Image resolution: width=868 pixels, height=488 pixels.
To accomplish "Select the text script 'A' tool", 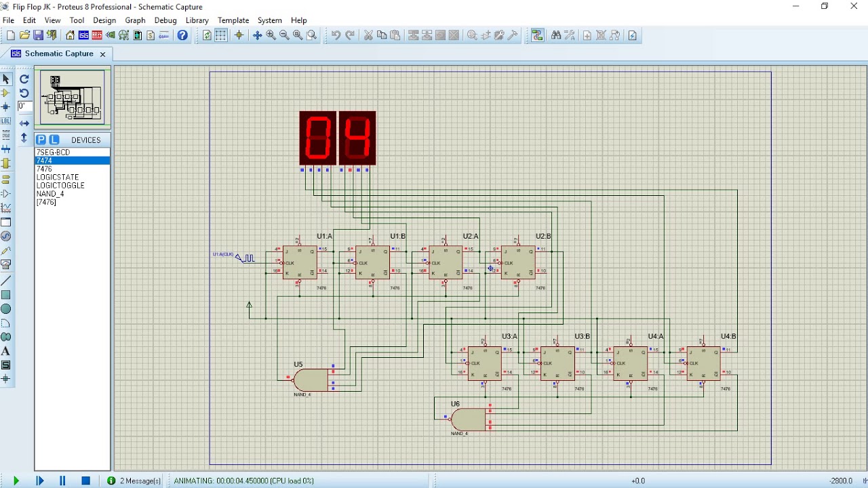I will click(6, 351).
